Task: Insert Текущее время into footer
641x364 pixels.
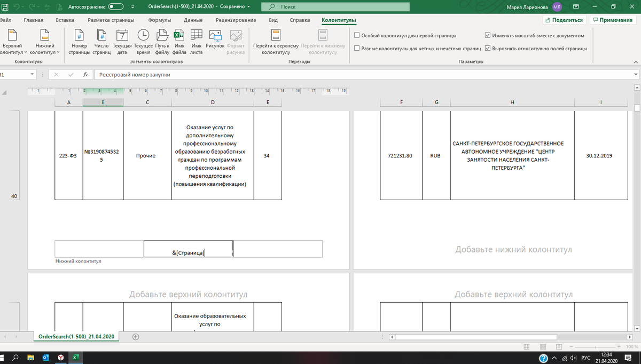Action: [x=143, y=42]
